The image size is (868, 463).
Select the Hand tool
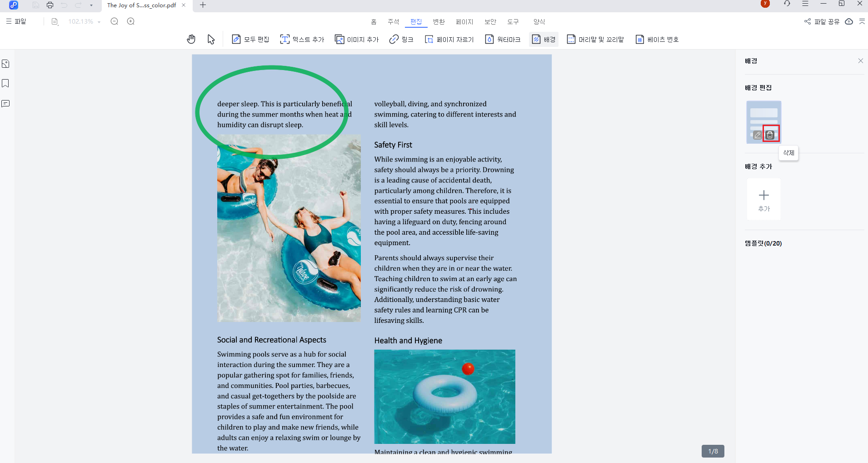click(191, 40)
